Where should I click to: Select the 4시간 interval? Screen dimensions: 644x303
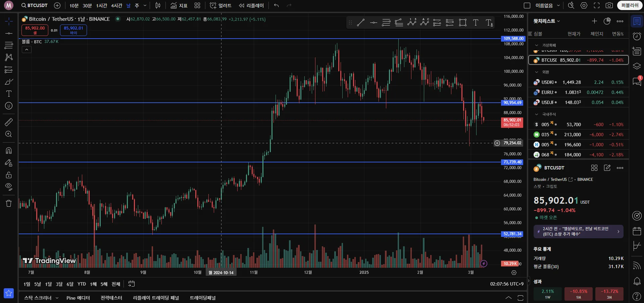(x=116, y=5)
